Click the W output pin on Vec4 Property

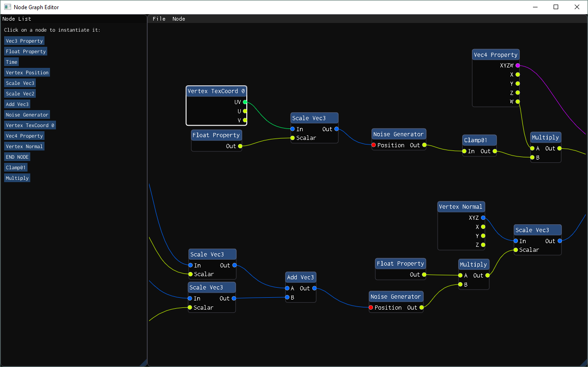coord(517,101)
